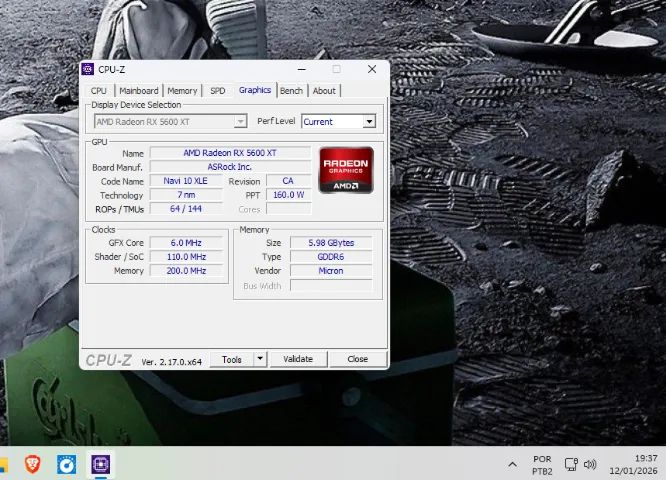Open the About tab
This screenshot has height=480, width=666.
point(324,91)
